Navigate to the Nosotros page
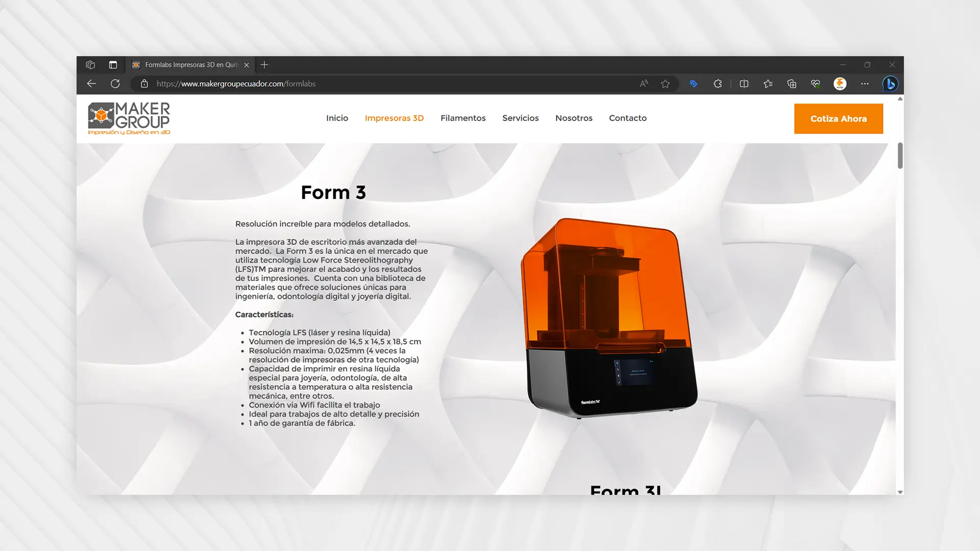The image size is (980, 551). [574, 118]
